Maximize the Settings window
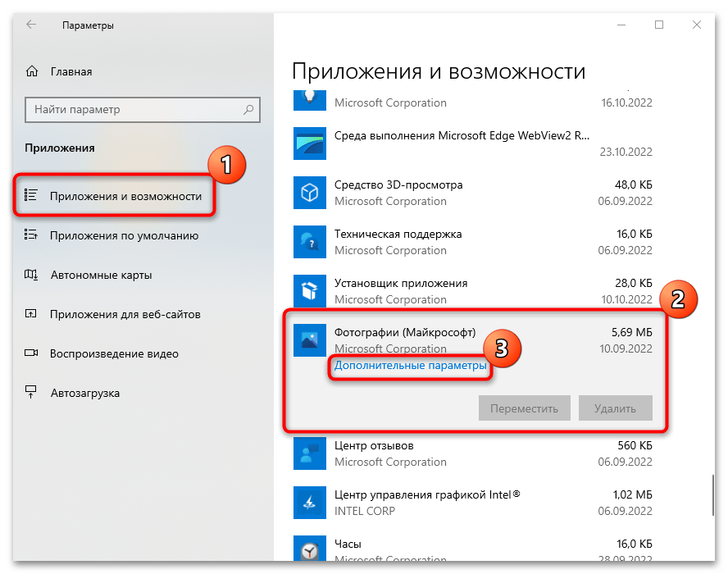This screenshot has width=728, height=574. (x=659, y=25)
